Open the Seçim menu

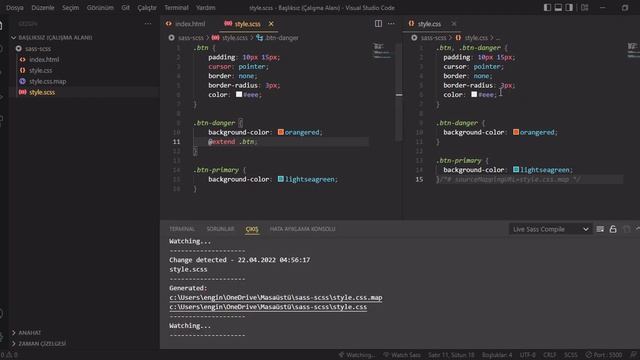coord(70,7)
